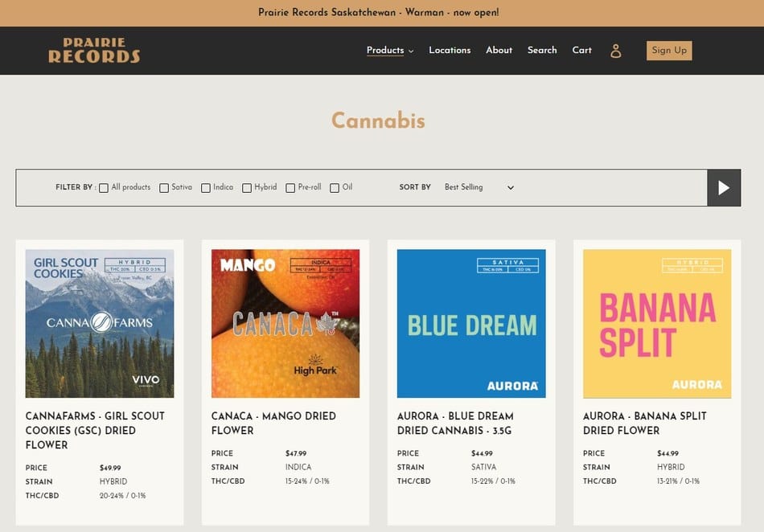Viewport: 764px width, 532px height.
Task: Click the Cannabis page heading
Action: [x=378, y=121]
